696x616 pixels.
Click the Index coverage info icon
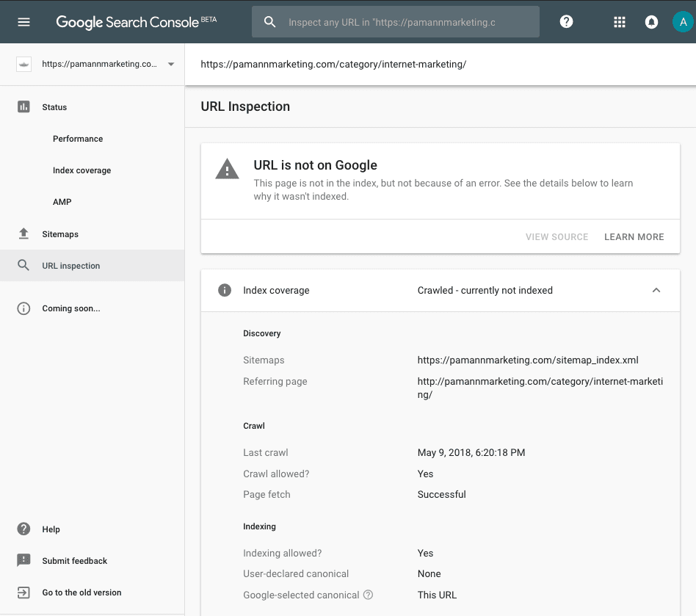click(x=225, y=290)
